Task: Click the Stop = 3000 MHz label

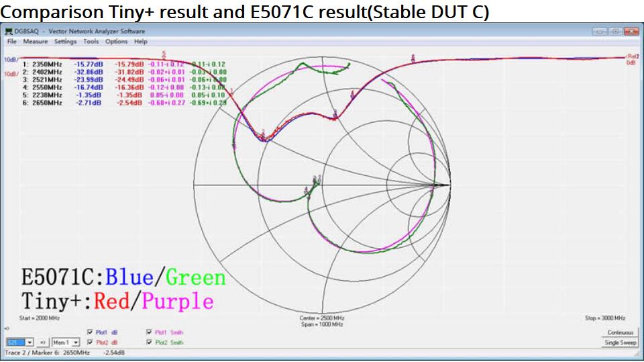Action: 605,318
